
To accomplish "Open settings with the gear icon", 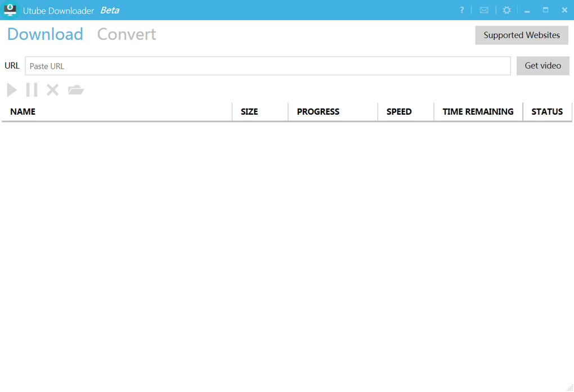I will click(506, 10).
